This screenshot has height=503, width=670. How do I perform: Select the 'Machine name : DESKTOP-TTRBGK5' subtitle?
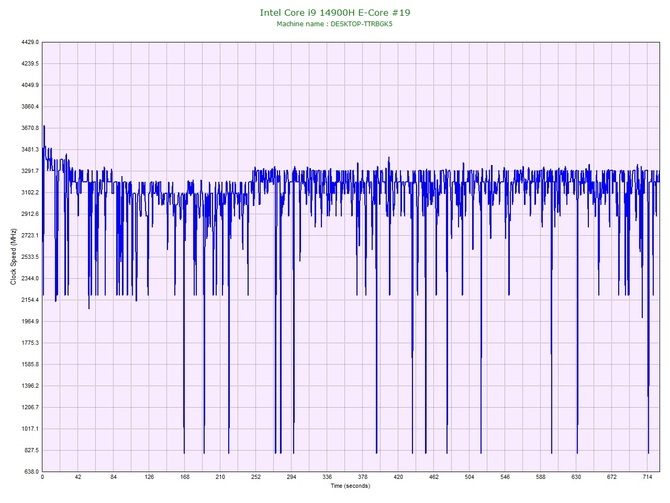tap(334, 24)
